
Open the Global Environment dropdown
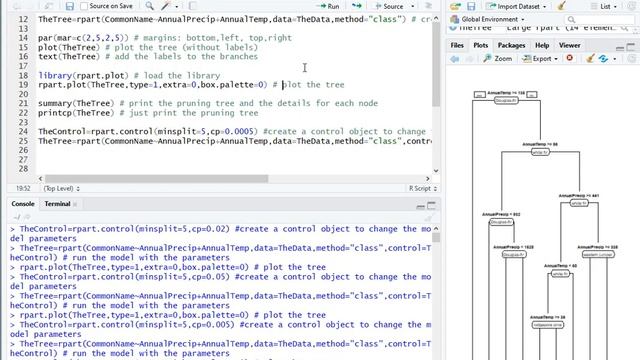point(487,19)
